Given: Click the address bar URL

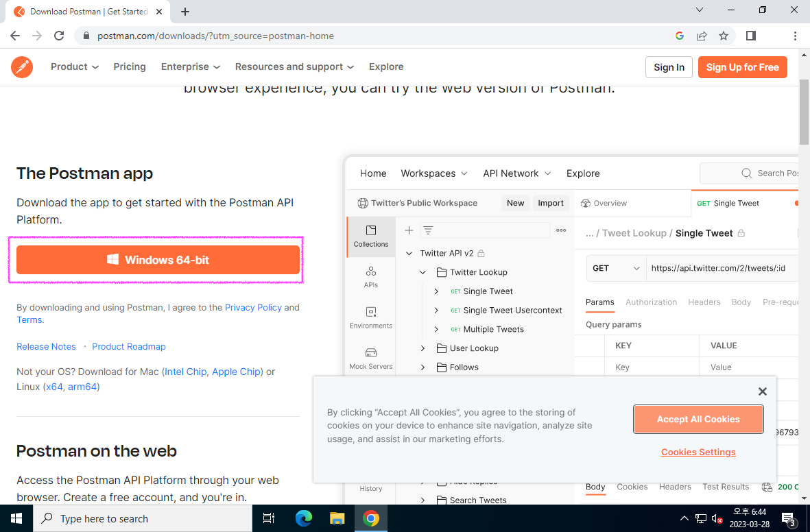Looking at the screenshot, I should [215, 36].
